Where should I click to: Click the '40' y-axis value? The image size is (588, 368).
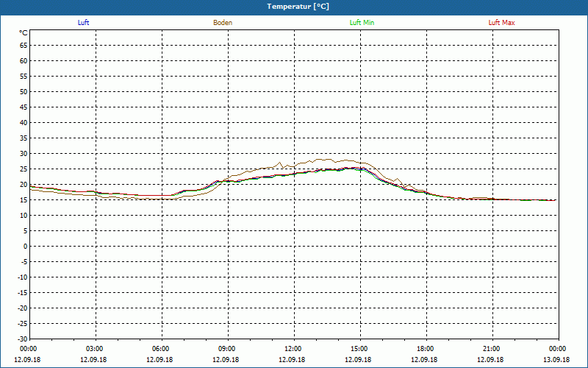click(24, 123)
